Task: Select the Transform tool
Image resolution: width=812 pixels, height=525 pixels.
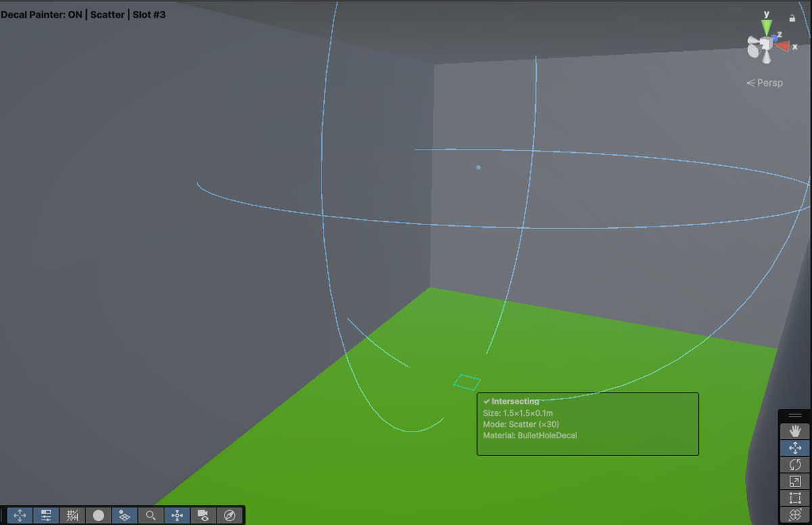Action: (x=795, y=515)
